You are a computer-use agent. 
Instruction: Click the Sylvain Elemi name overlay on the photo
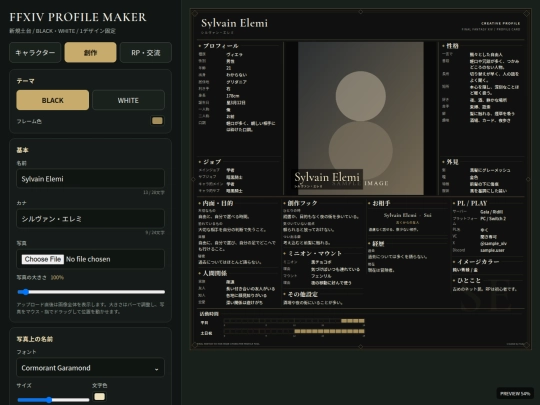327,178
